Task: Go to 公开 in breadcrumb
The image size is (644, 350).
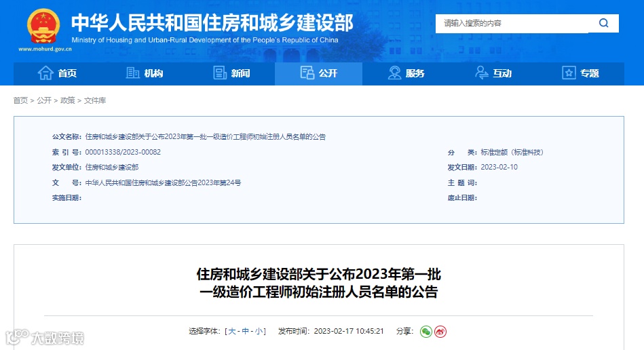Action: tap(44, 100)
